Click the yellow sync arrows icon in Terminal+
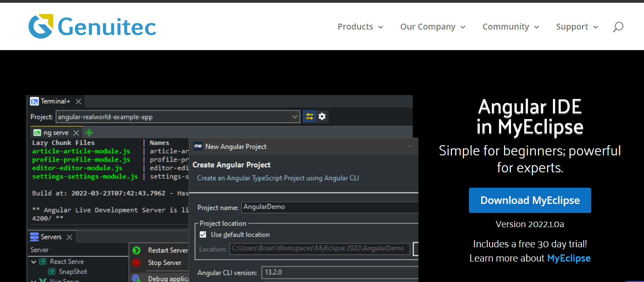 (310, 116)
